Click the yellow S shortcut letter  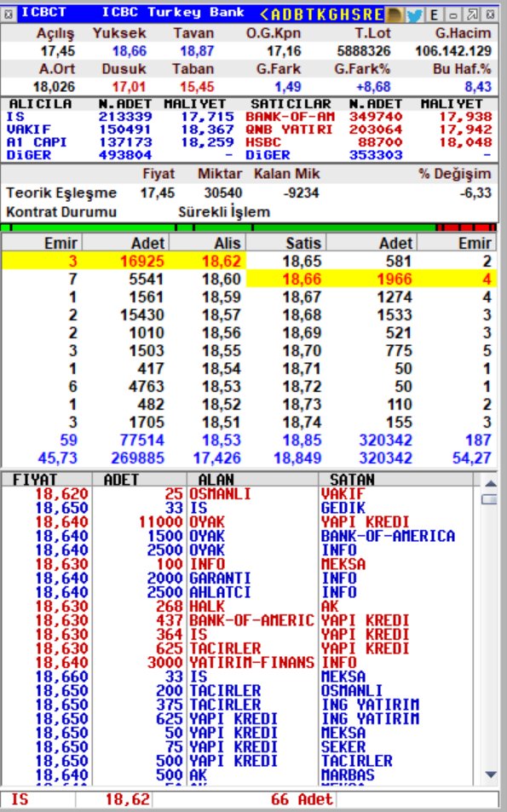[x=354, y=14]
